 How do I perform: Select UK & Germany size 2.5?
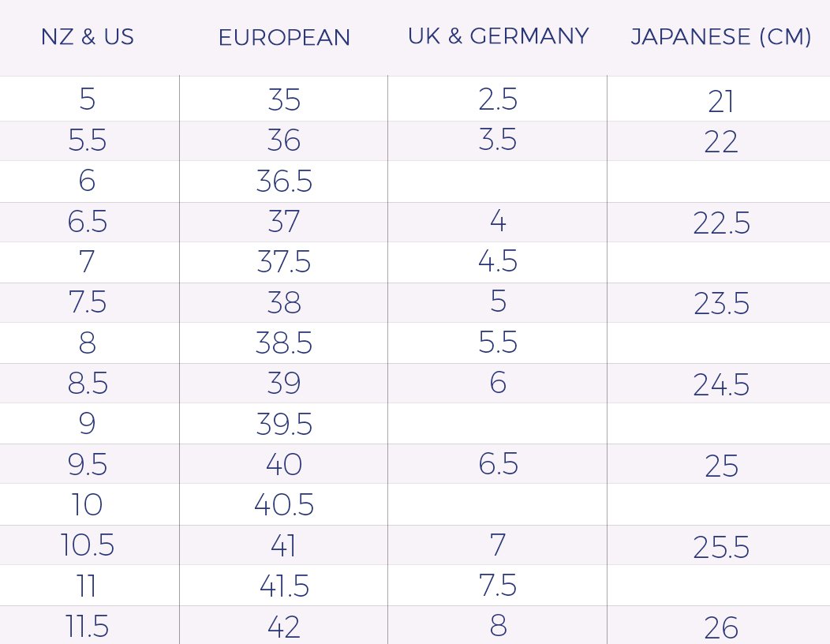498,100
